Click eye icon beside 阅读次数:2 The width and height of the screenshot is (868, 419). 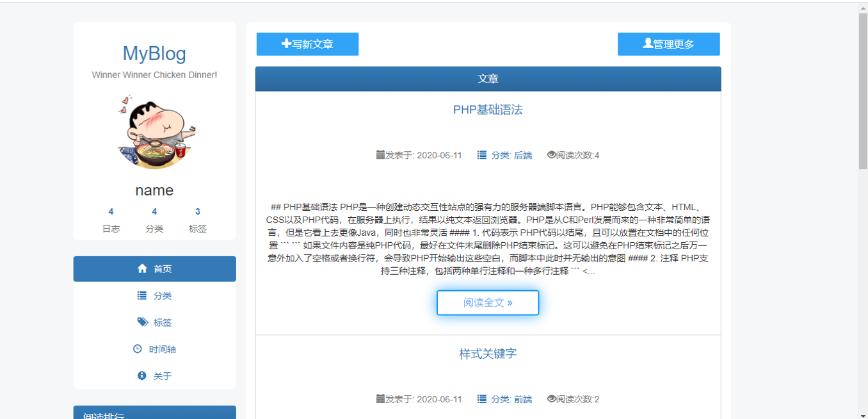[552, 398]
